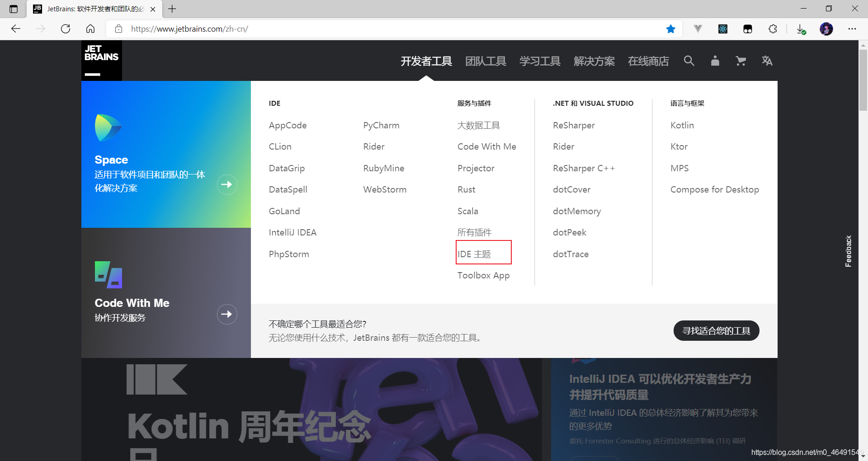This screenshot has width=868, height=461.
Task: Click the Code With Me logo icon
Action: (x=108, y=274)
